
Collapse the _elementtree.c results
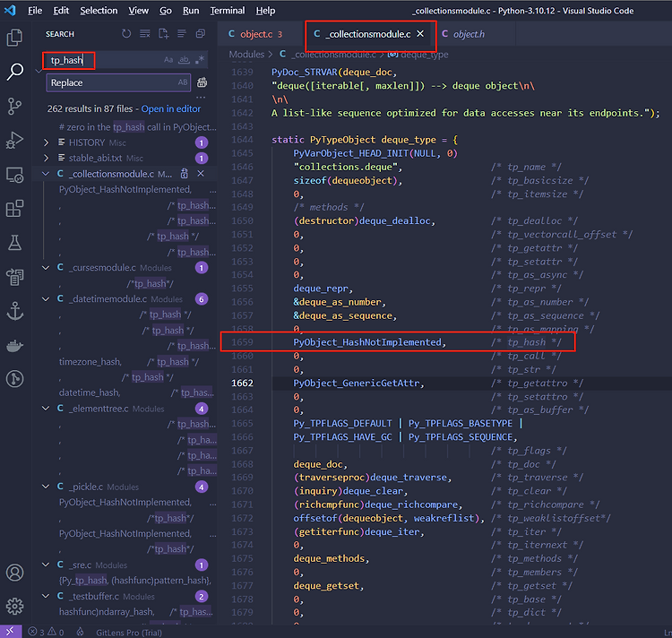[46, 409]
